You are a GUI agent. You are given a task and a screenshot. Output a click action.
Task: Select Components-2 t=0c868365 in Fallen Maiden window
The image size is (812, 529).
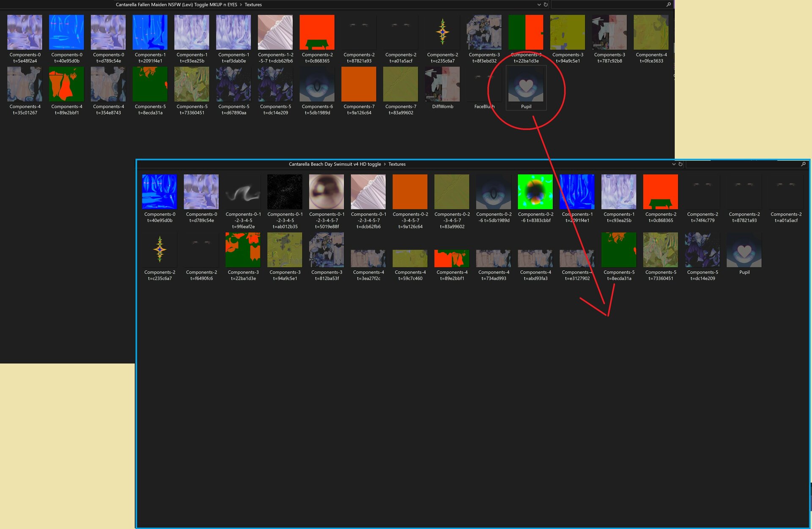coord(317,39)
